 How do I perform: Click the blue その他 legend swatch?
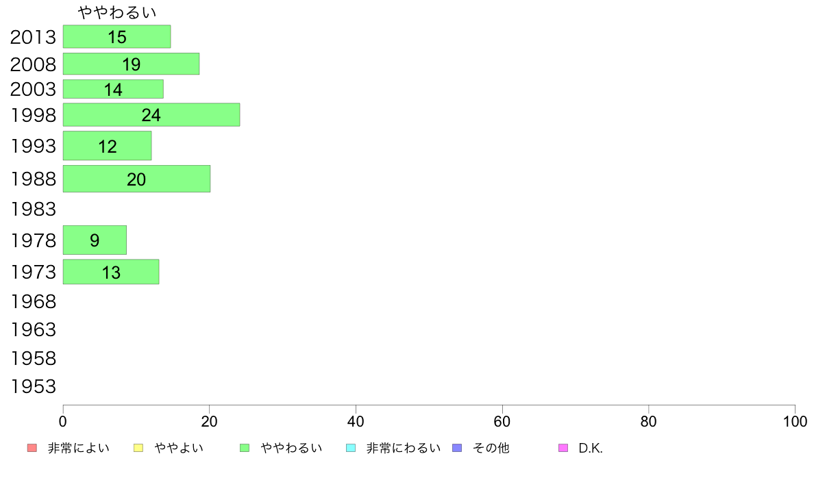coord(457,448)
